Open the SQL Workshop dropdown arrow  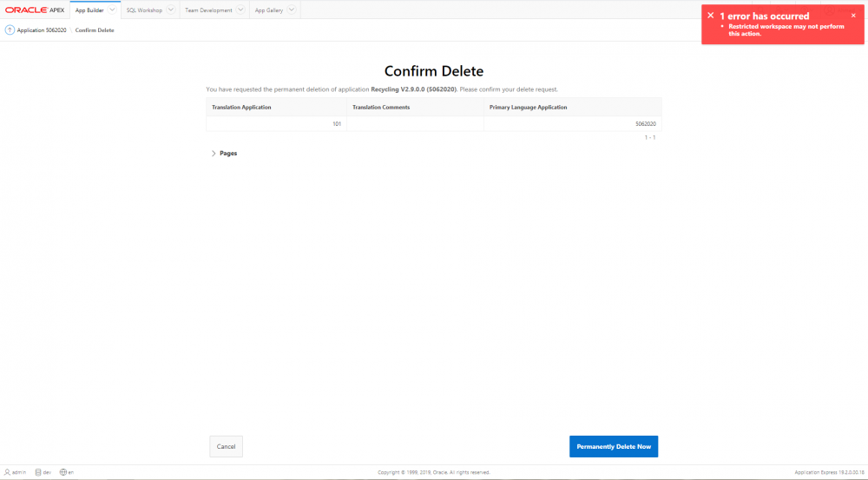(x=170, y=10)
